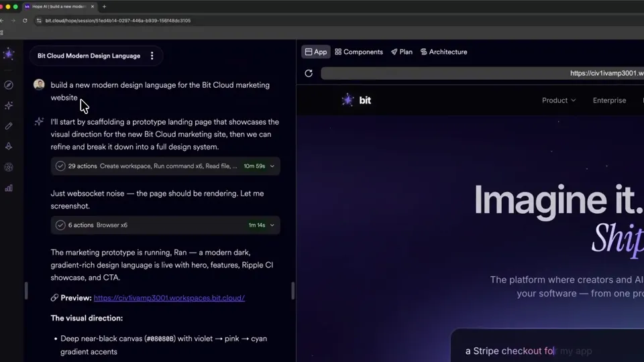Click the 10m 59s duration label
The height and width of the screenshot is (362, 644).
coord(254,166)
